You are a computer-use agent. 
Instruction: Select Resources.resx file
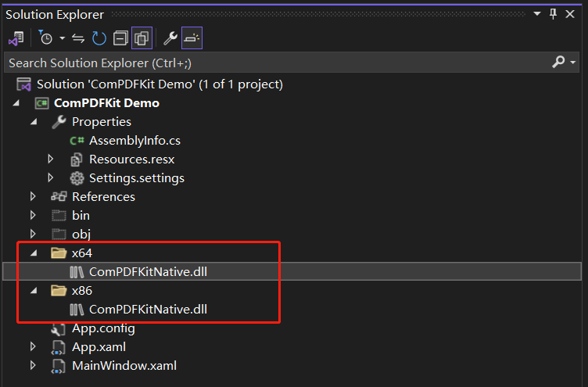[x=131, y=159]
